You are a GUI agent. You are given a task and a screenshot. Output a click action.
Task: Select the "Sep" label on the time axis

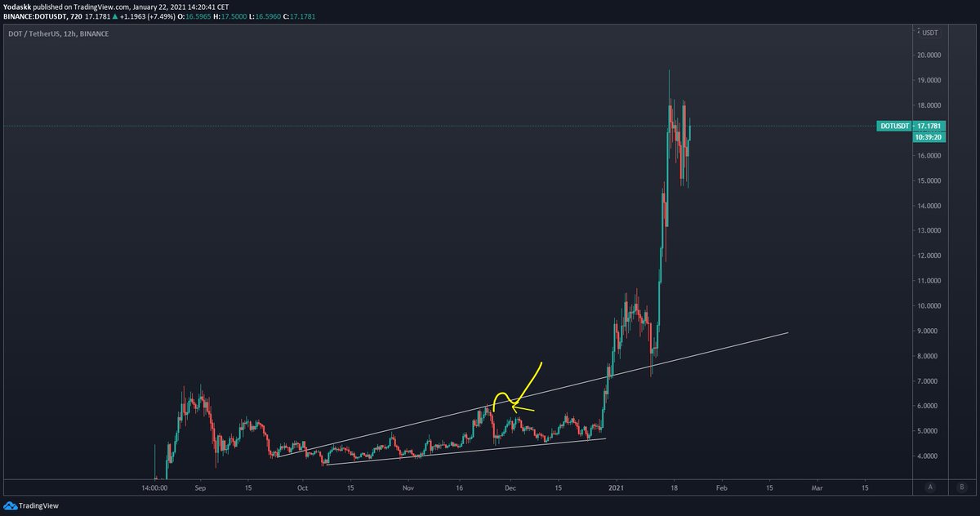pyautogui.click(x=199, y=487)
